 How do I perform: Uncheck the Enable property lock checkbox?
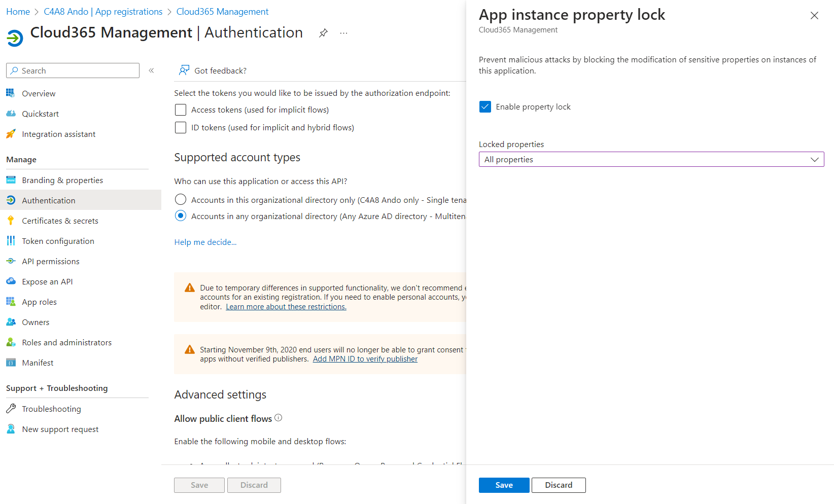pos(485,106)
